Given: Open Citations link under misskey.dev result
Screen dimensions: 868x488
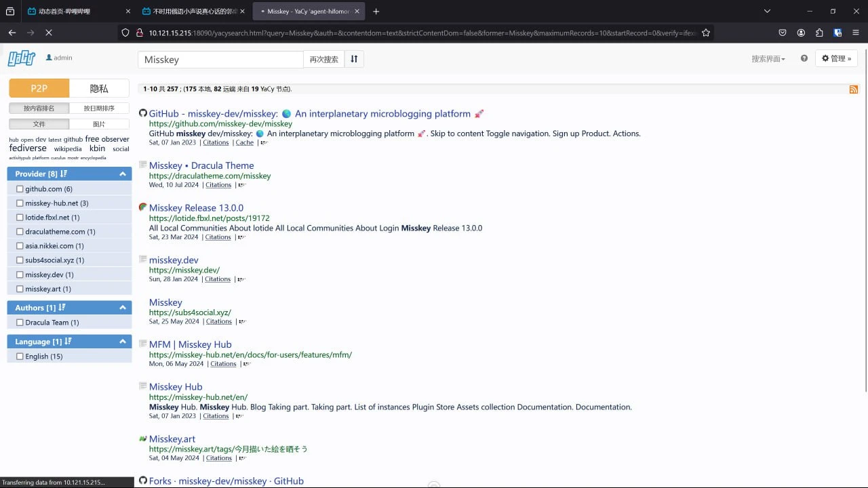Looking at the screenshot, I should click(218, 279).
